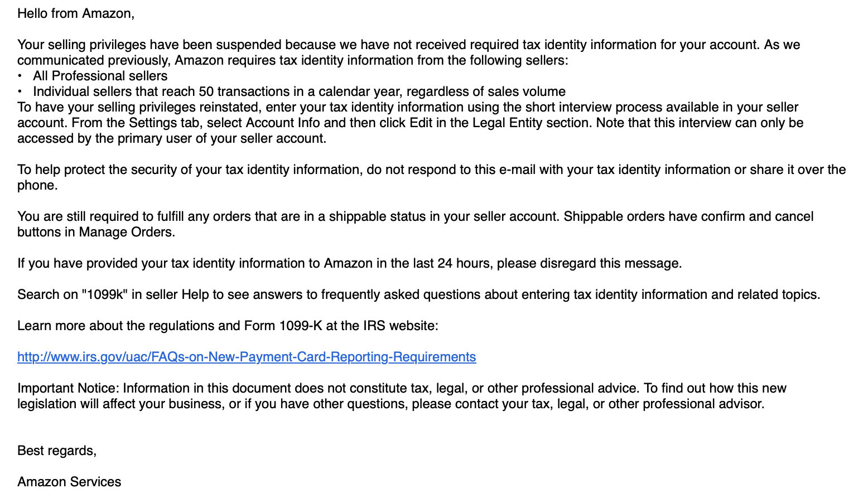Image resolution: width=868 pixels, height=503 pixels.
Task: Click the Search on "1099k" in seller Help line
Action: click(419, 294)
